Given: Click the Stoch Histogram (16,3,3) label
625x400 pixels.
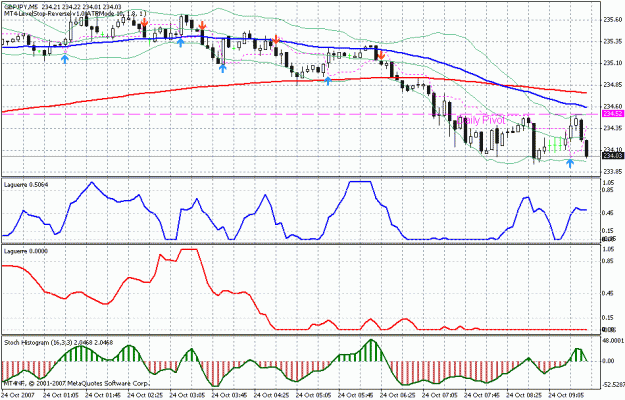Looking at the screenshot, I should coord(59,342).
